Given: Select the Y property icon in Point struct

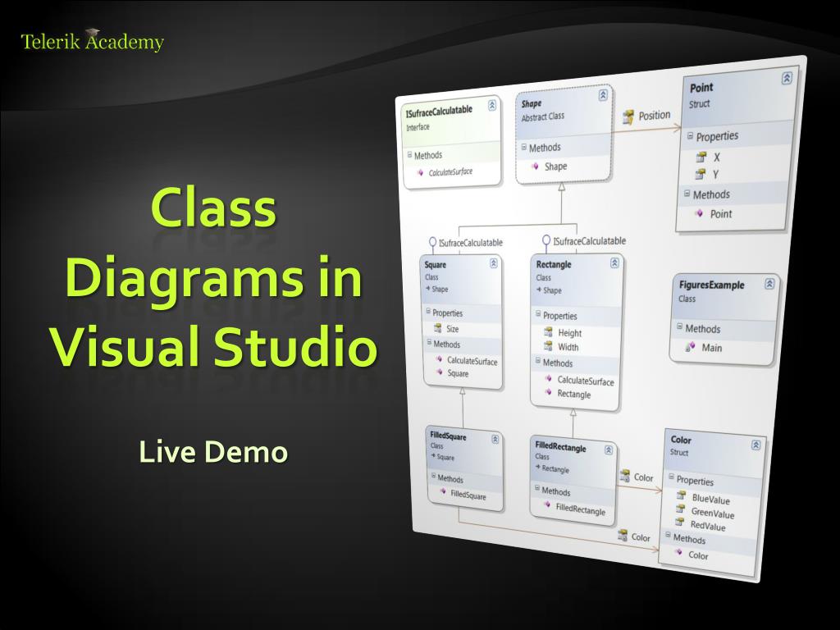Looking at the screenshot, I should (x=700, y=174).
